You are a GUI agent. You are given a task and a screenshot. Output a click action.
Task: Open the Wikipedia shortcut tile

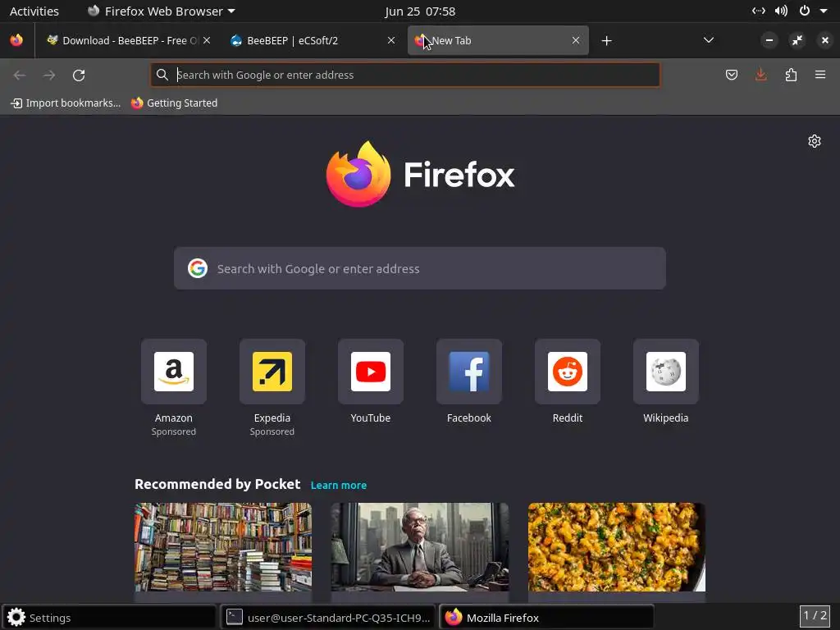tap(666, 372)
